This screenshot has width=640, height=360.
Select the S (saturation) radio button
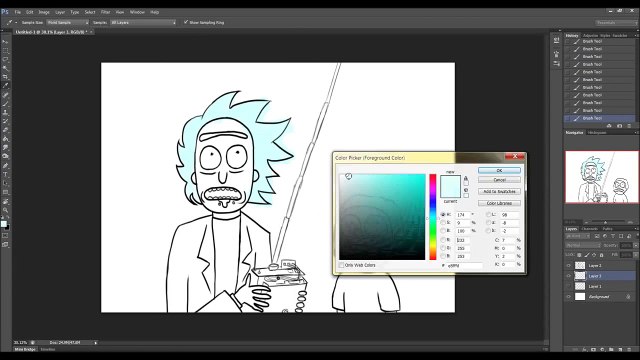(443, 222)
